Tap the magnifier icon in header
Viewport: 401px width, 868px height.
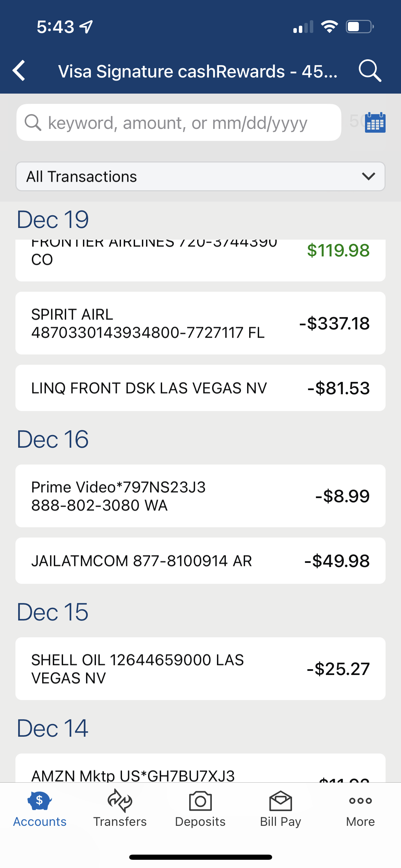(x=370, y=71)
